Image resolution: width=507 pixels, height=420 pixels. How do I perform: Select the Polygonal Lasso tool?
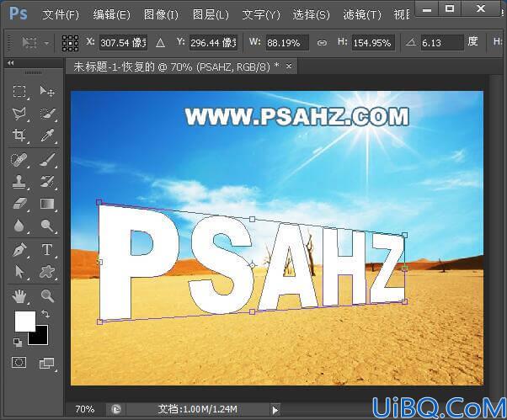point(19,114)
